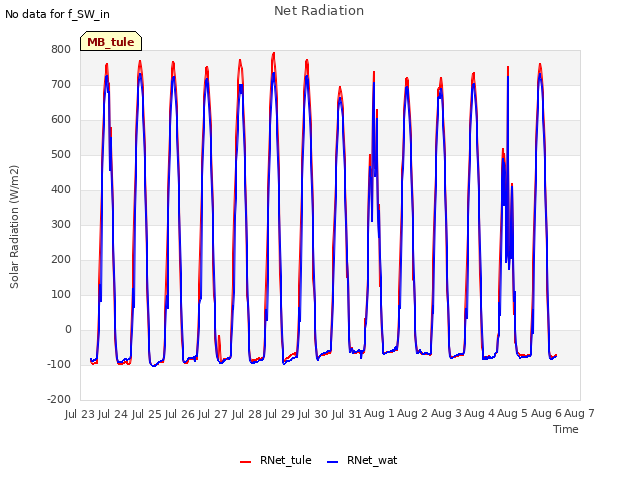640x480 pixels.
Task: Click the Aug 1 x-axis date label
Action: 379,414
